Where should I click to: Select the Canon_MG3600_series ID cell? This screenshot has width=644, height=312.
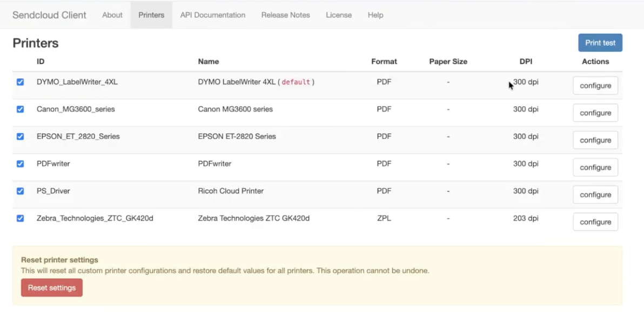(76, 109)
